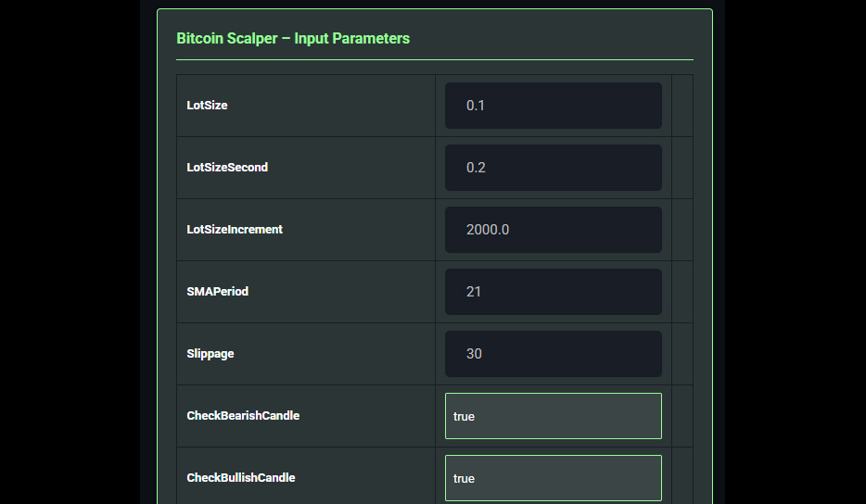866x504 pixels.
Task: Click the LotSize input field
Action: click(x=553, y=106)
